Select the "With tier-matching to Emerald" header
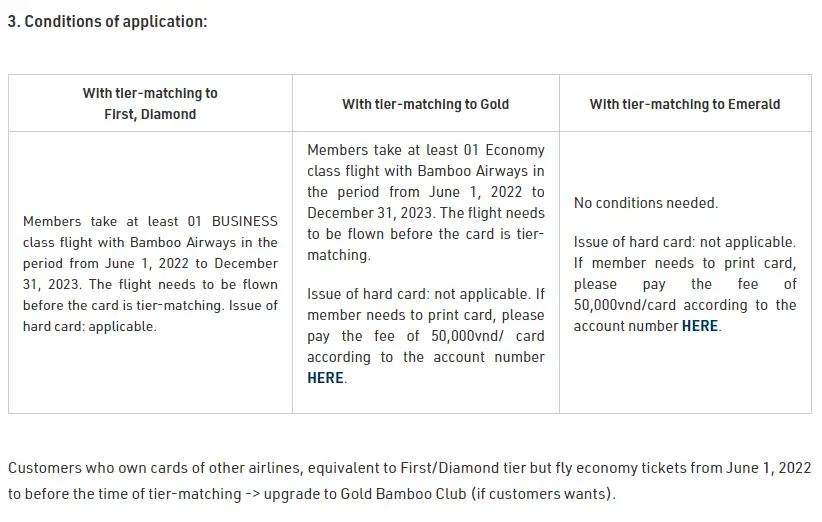 [x=684, y=104]
